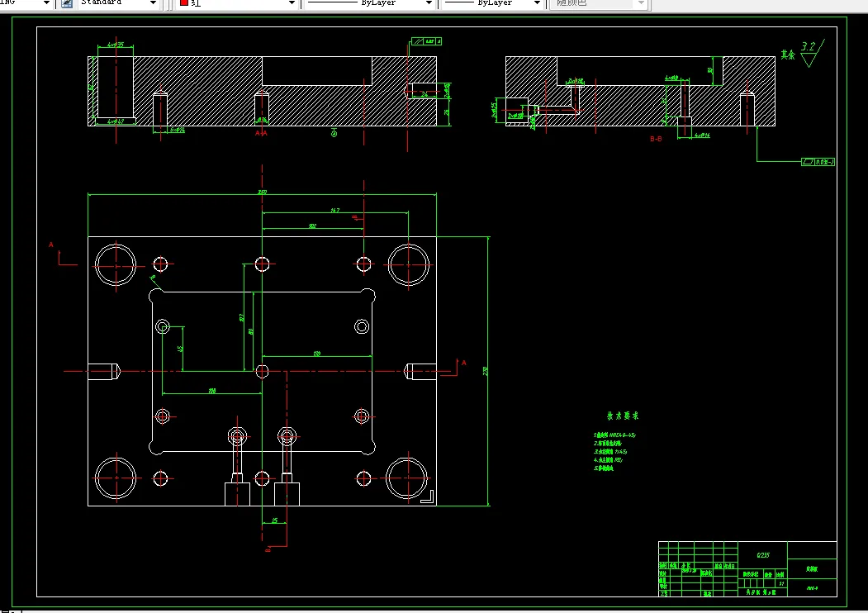Click the text style icon beside Standard
This screenshot has width=868, height=613.
click(67, 3)
